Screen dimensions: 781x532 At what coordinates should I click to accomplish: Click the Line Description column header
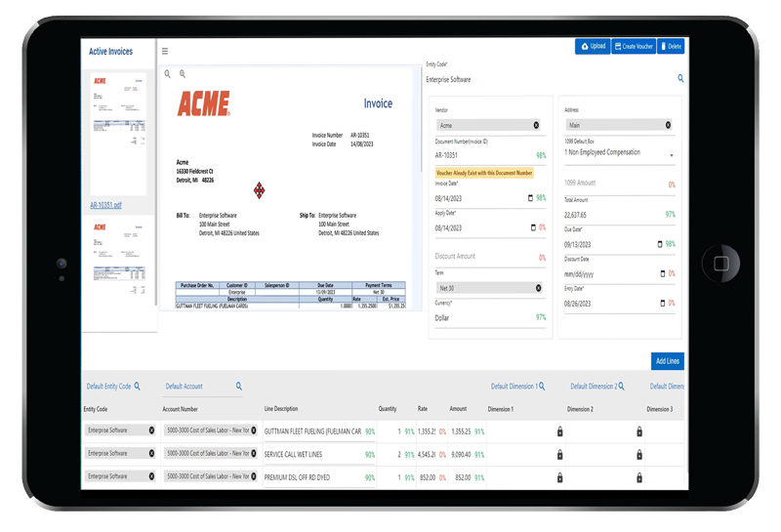pyautogui.click(x=281, y=408)
